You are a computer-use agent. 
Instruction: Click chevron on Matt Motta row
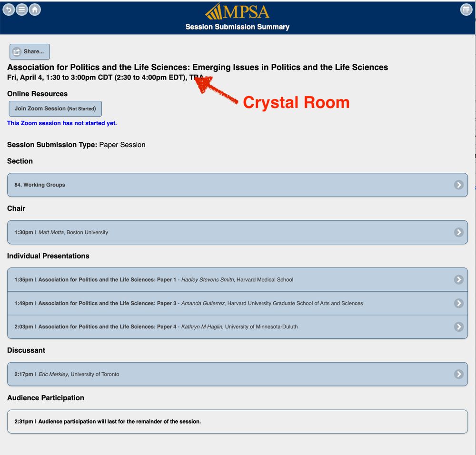(x=458, y=232)
